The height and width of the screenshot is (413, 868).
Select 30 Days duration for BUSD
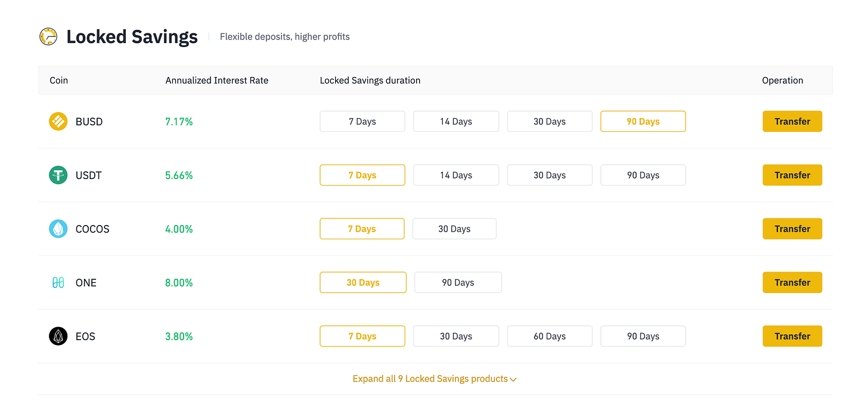coord(550,122)
